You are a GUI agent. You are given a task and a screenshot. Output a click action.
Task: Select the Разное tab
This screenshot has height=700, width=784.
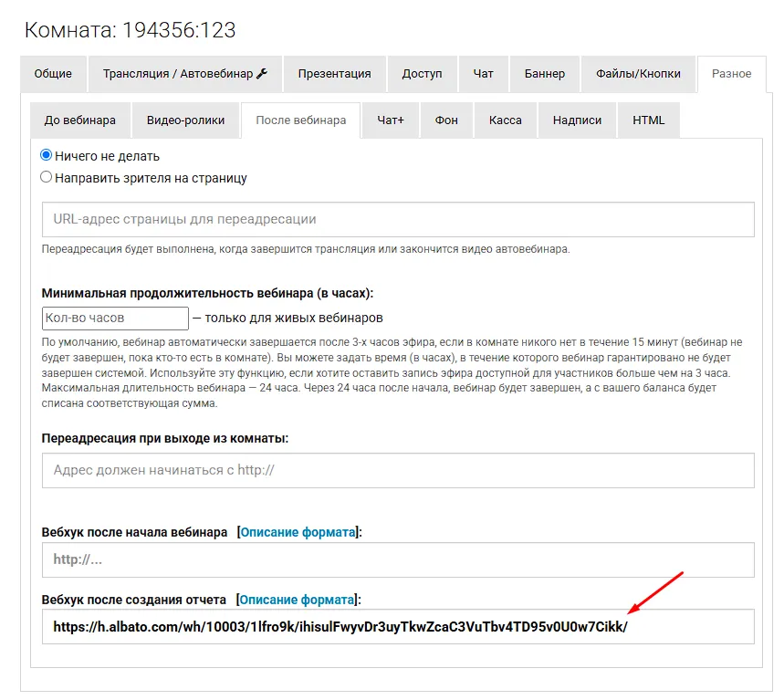[733, 74]
